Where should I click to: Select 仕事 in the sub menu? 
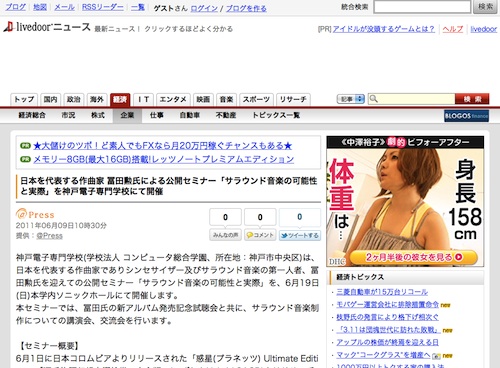coord(157,115)
